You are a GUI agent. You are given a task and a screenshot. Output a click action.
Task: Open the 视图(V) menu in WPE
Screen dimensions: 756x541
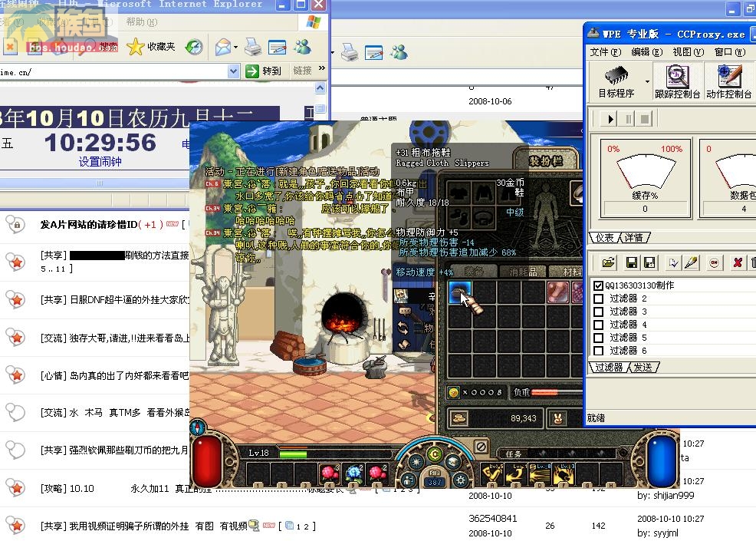click(x=689, y=51)
